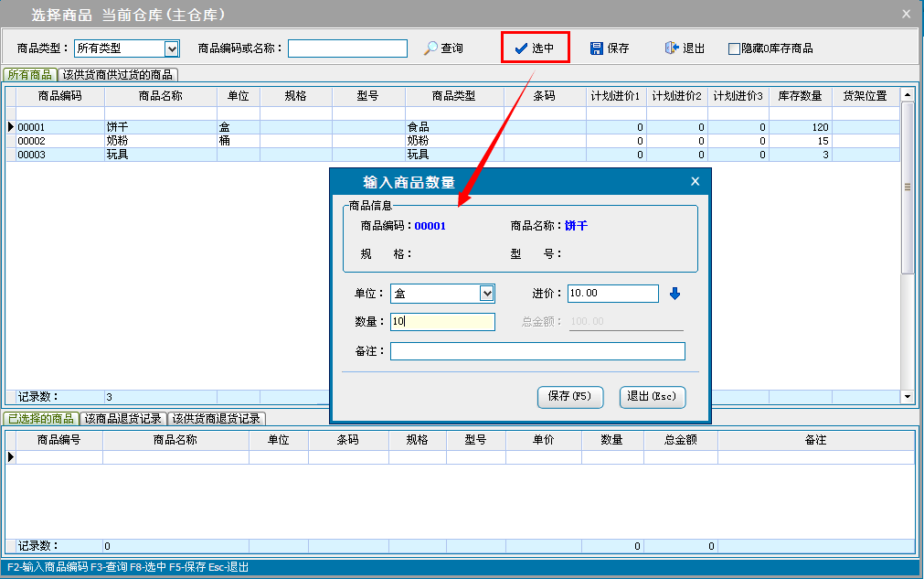Viewport: 924px width, 579px height.
Task: Click the 备注 remark text field
Action: [x=537, y=351]
